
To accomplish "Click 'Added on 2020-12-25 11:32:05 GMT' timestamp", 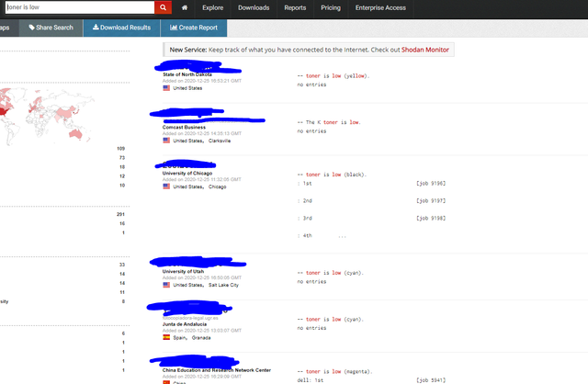I will 202,179.
